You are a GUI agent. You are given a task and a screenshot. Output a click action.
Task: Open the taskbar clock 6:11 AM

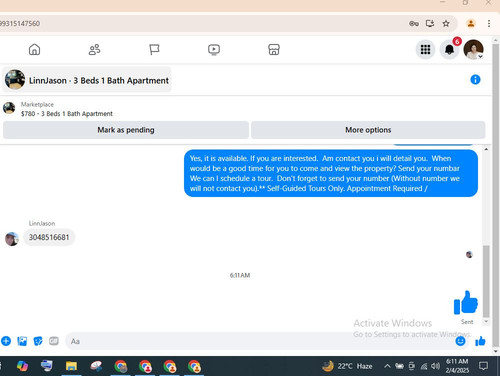pos(457,366)
